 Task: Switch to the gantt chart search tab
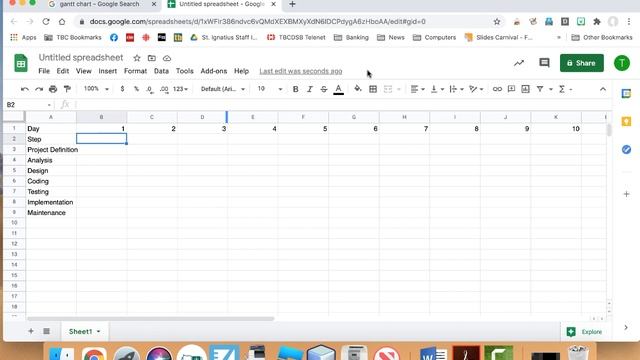100,4
